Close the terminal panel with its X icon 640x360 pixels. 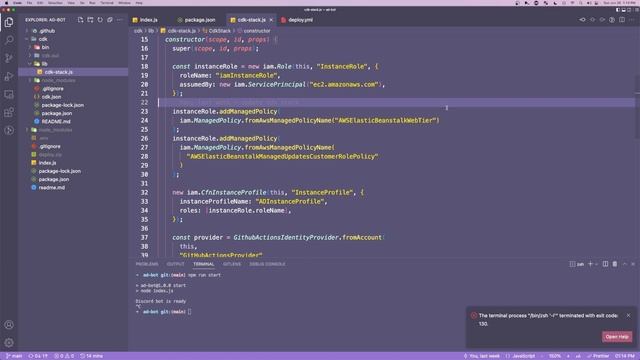tap(633, 264)
